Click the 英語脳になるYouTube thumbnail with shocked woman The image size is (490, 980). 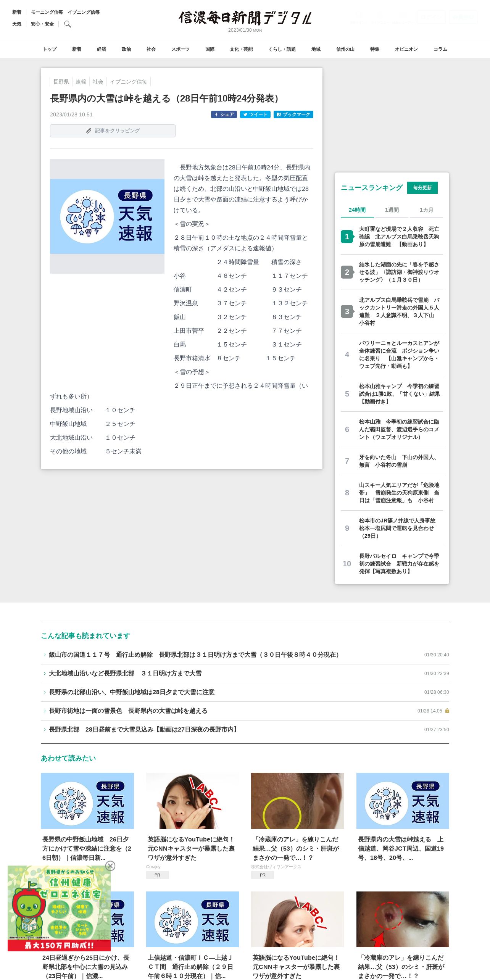(x=192, y=801)
